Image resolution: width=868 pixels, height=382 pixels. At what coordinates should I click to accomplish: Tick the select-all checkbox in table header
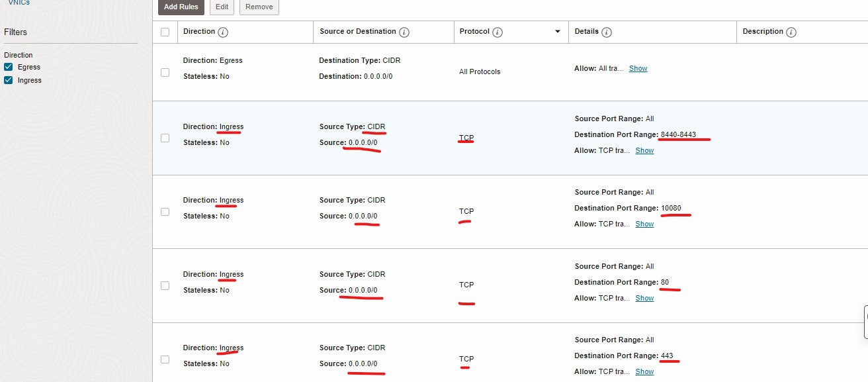[x=165, y=32]
